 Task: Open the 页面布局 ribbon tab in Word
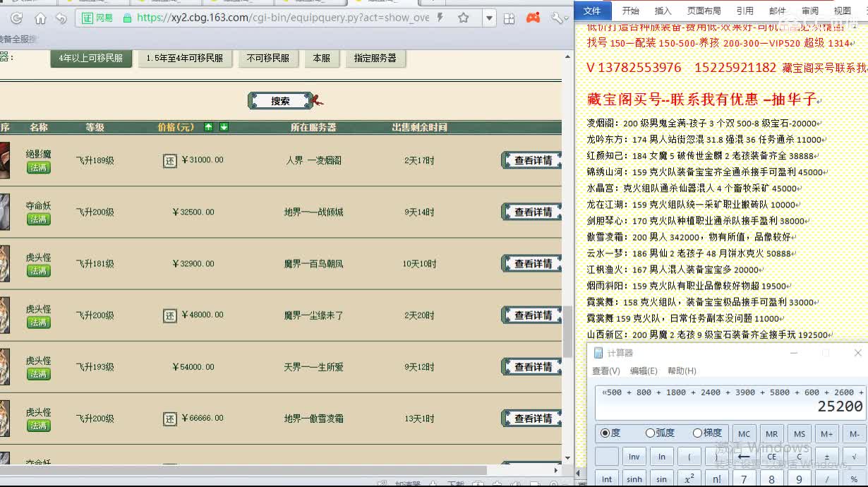(x=704, y=11)
